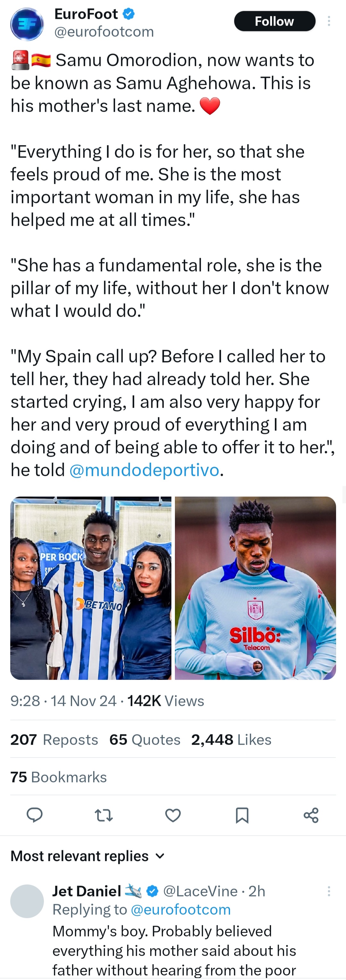This screenshot has width=346, height=980.
Task: View the 2,448 Likes list
Action: [x=231, y=739]
